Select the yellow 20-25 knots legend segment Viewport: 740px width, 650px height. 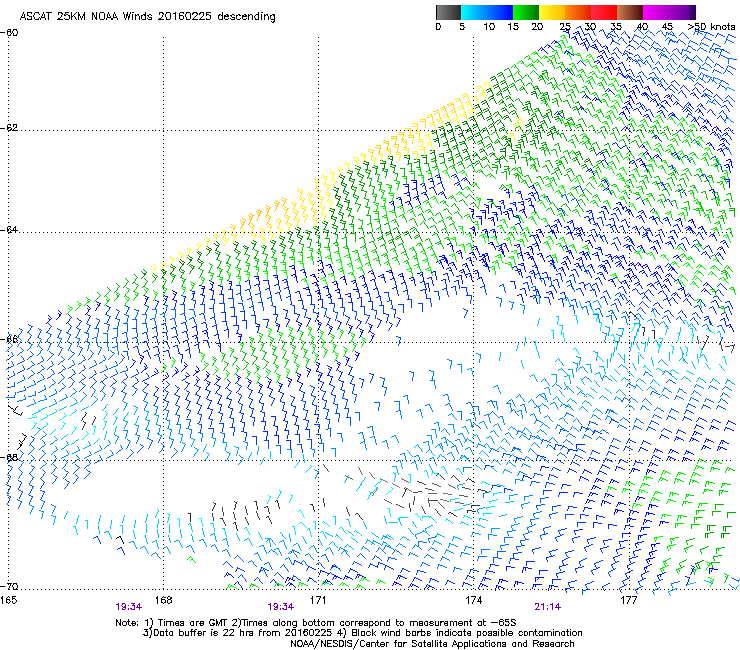click(552, 12)
